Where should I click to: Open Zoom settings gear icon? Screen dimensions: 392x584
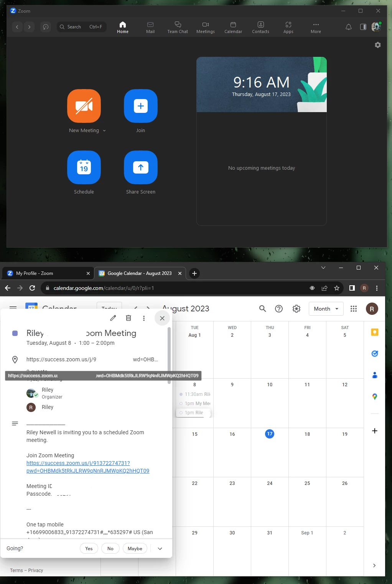pyautogui.click(x=378, y=45)
